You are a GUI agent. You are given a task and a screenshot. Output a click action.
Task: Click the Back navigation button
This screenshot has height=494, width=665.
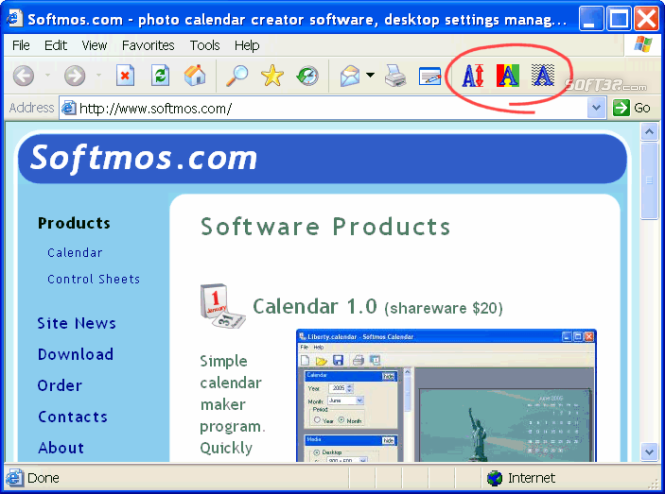[x=24, y=76]
